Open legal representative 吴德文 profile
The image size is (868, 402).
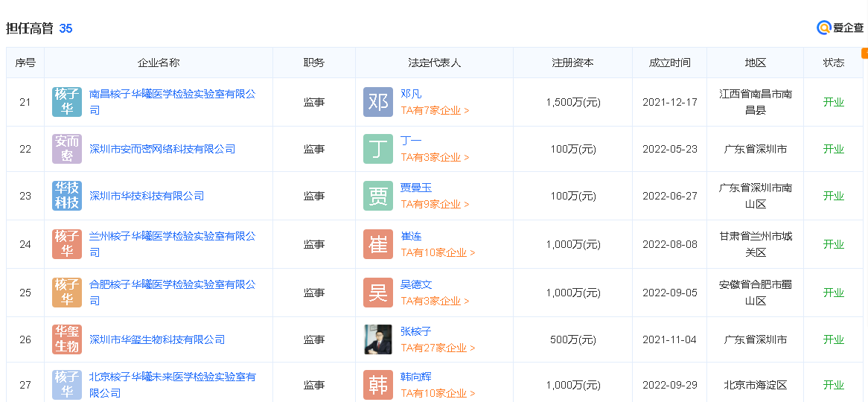point(415,284)
